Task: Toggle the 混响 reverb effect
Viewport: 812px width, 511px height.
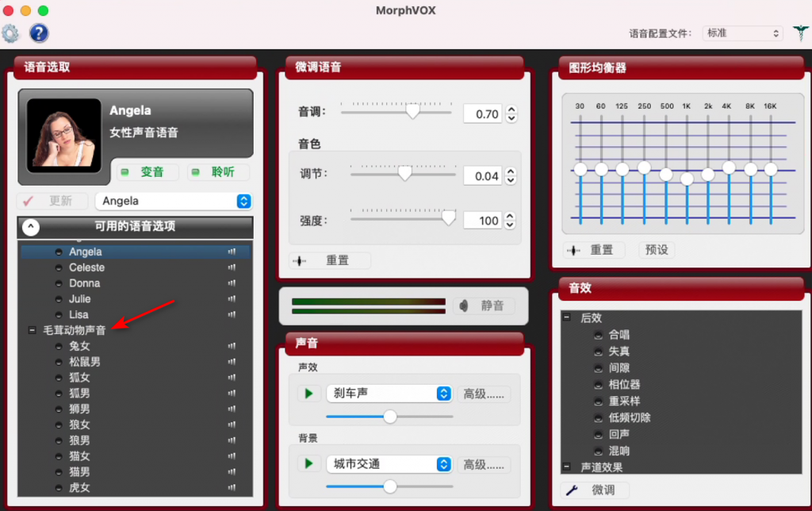Action: 598,451
